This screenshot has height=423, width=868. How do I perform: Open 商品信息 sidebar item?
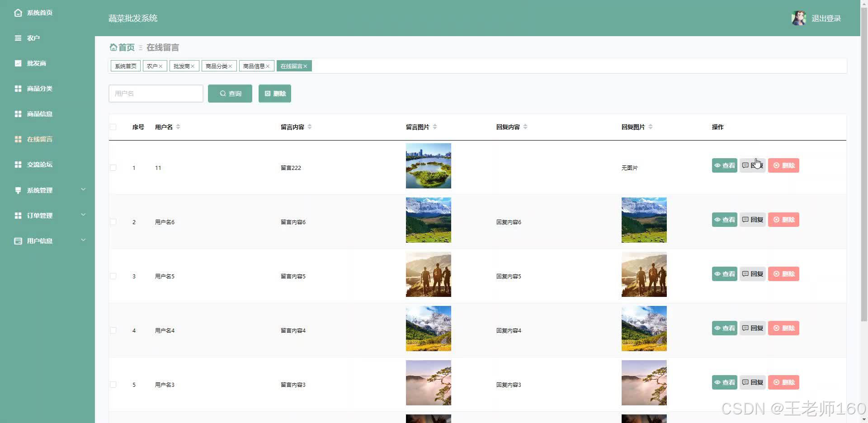[x=39, y=114]
